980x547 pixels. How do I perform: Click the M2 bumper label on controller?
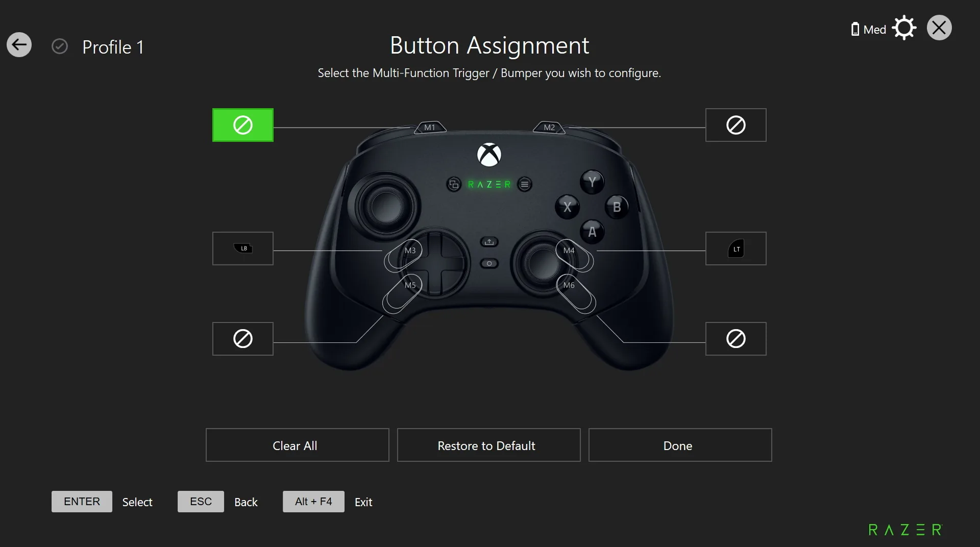point(549,127)
